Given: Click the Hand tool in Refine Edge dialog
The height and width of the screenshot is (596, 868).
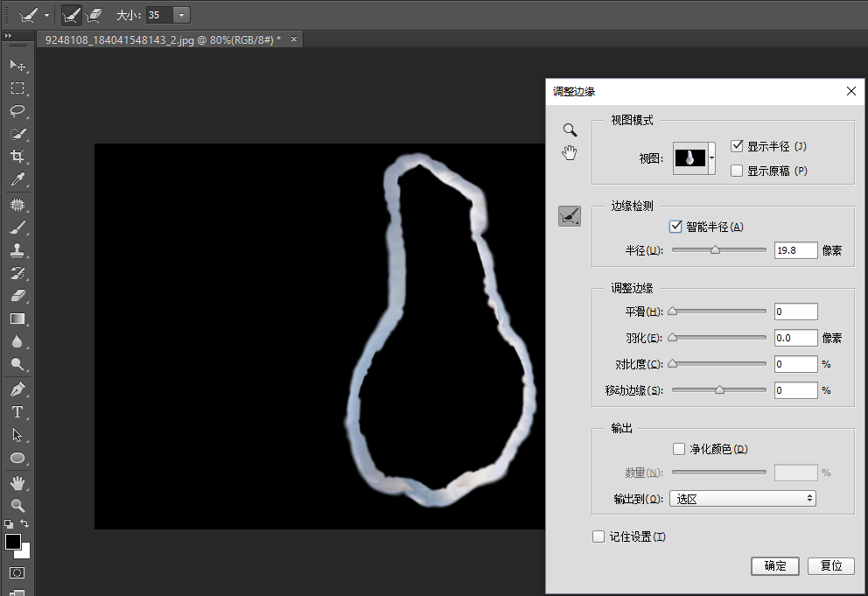Looking at the screenshot, I should [x=570, y=152].
